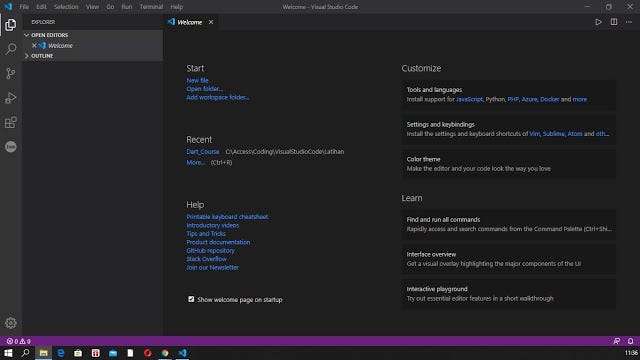Image resolution: width=640 pixels, height=360 pixels.
Task: Install JavaScript support link
Action: [x=469, y=99]
